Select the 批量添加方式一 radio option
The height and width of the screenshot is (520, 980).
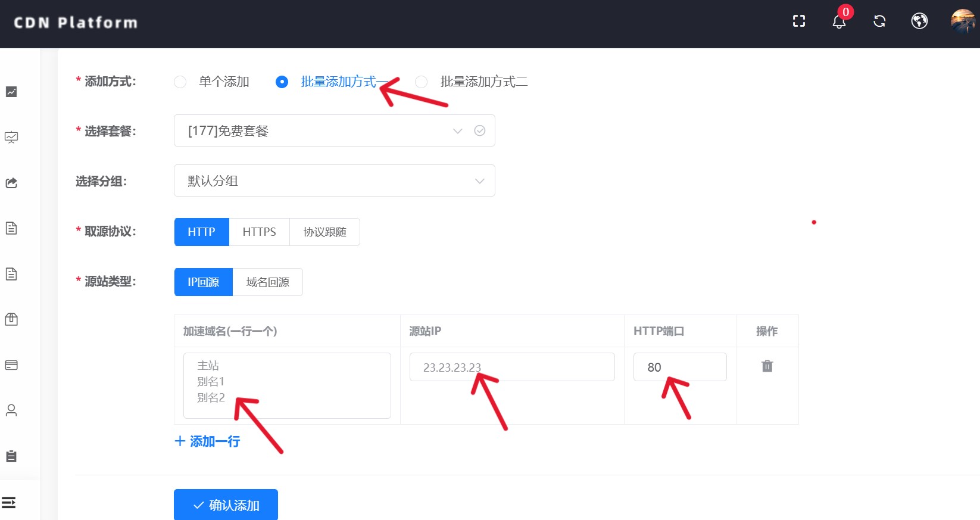(332, 82)
